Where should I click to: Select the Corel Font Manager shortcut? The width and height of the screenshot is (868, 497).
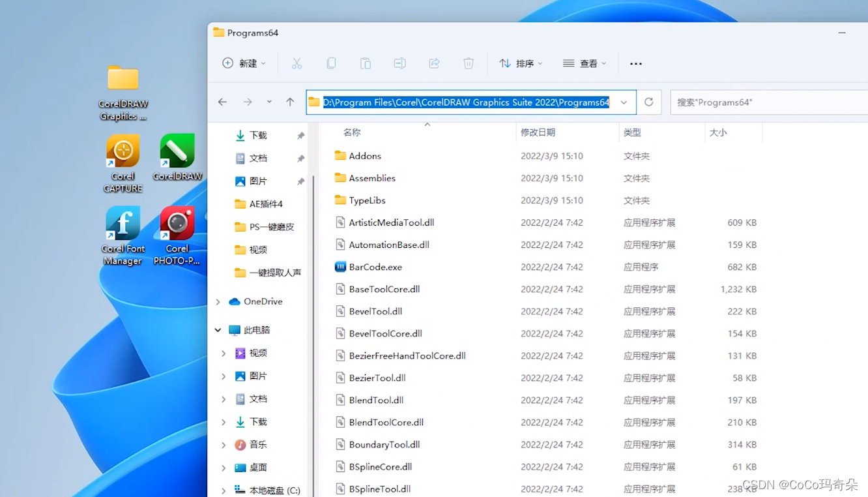[x=123, y=236]
